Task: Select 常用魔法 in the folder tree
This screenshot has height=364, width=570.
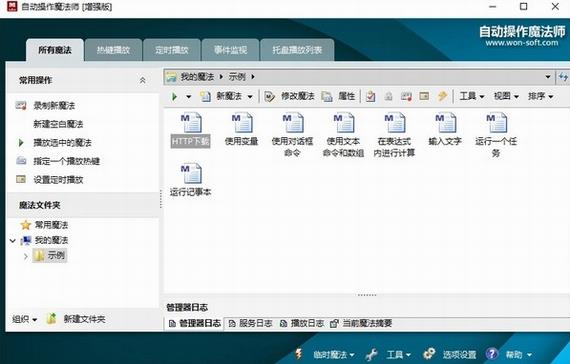Action: pos(51,225)
